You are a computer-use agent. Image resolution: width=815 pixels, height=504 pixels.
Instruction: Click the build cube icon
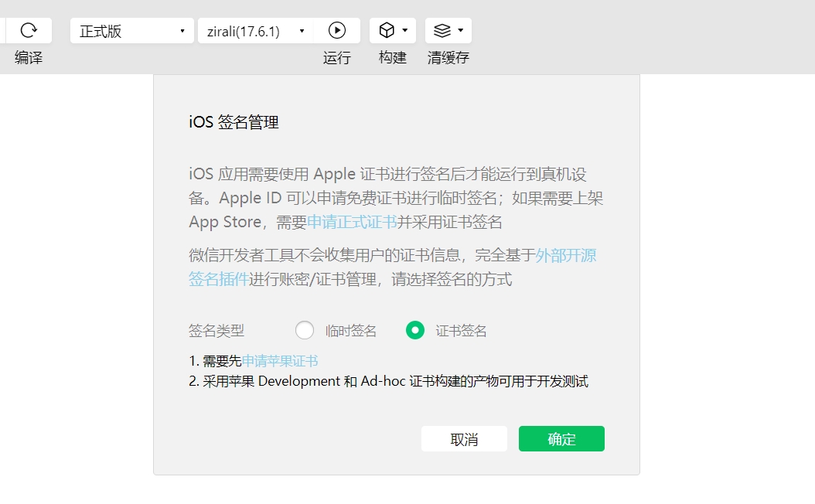point(387,30)
